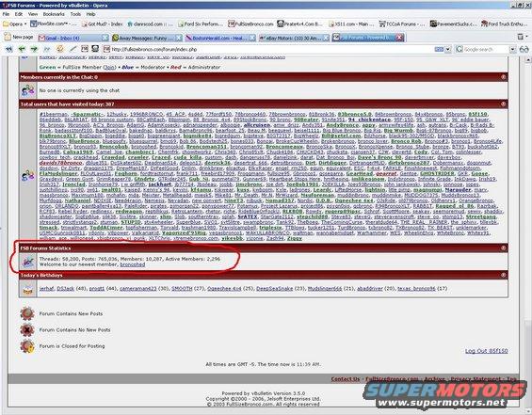Click the browser Back arrow button
The width and height of the screenshot is (532, 415).
22,49
